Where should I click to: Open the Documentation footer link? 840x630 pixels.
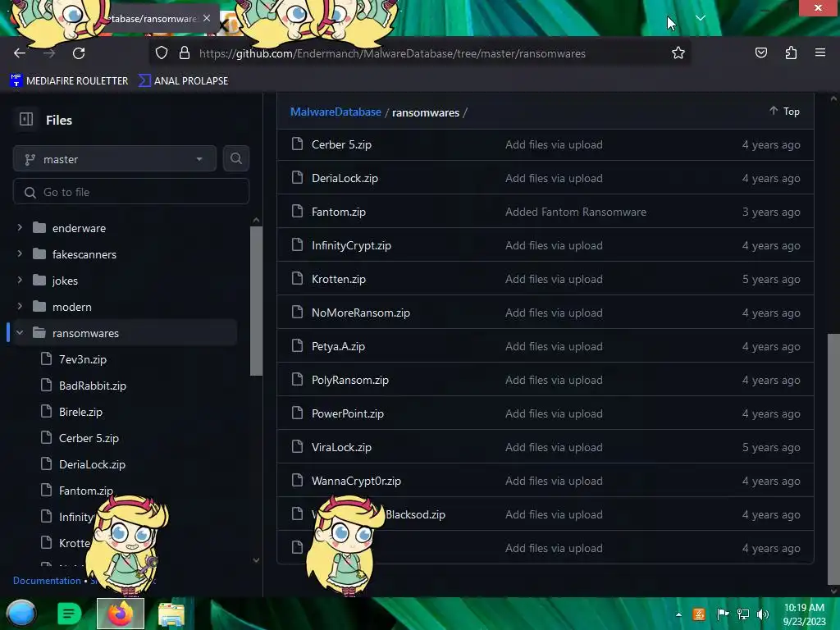click(47, 581)
